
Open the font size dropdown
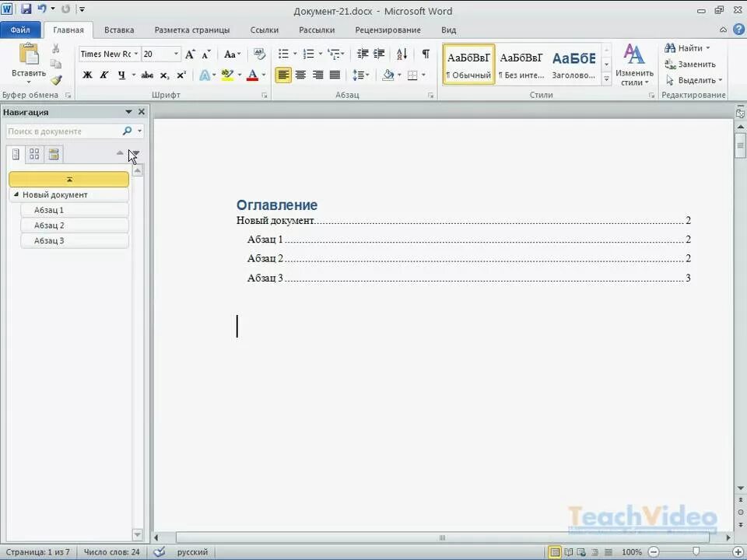point(176,54)
